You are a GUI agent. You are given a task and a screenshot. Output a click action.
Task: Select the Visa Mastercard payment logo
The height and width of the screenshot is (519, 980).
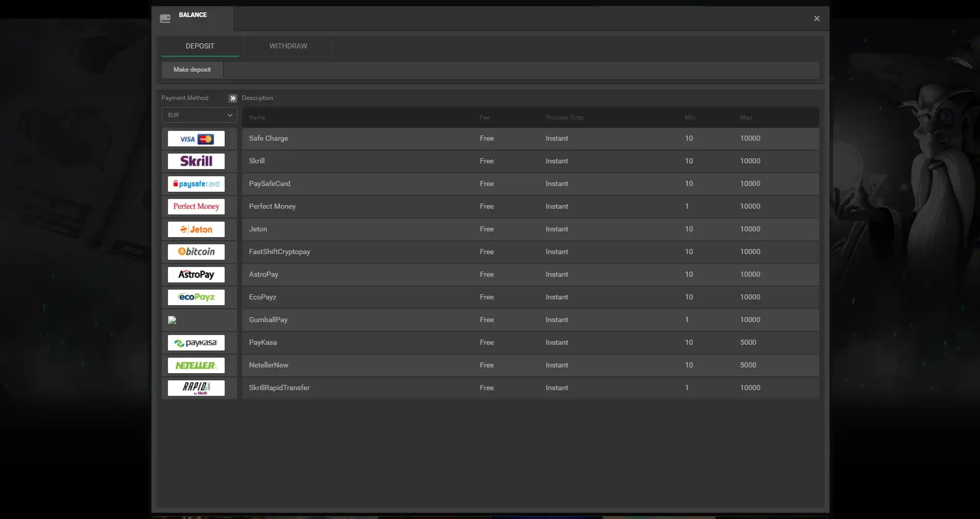tap(196, 139)
